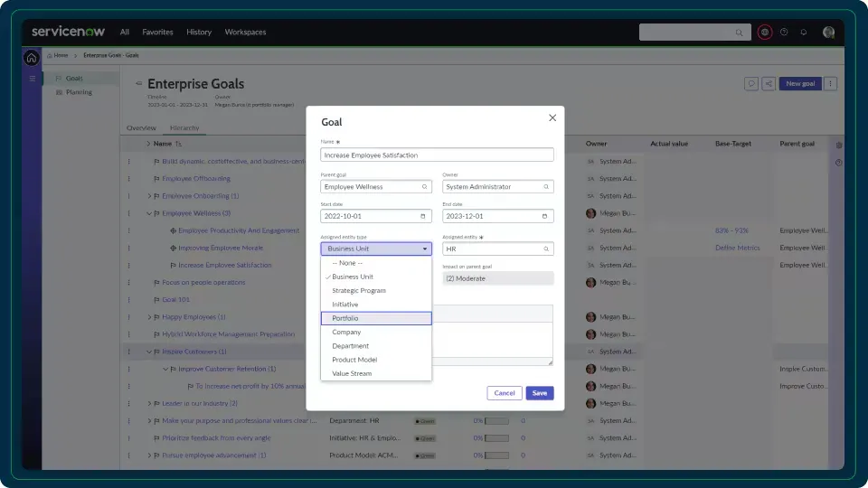Open the user profile avatar
Viewport: 868px width, 488px height.
coord(828,33)
